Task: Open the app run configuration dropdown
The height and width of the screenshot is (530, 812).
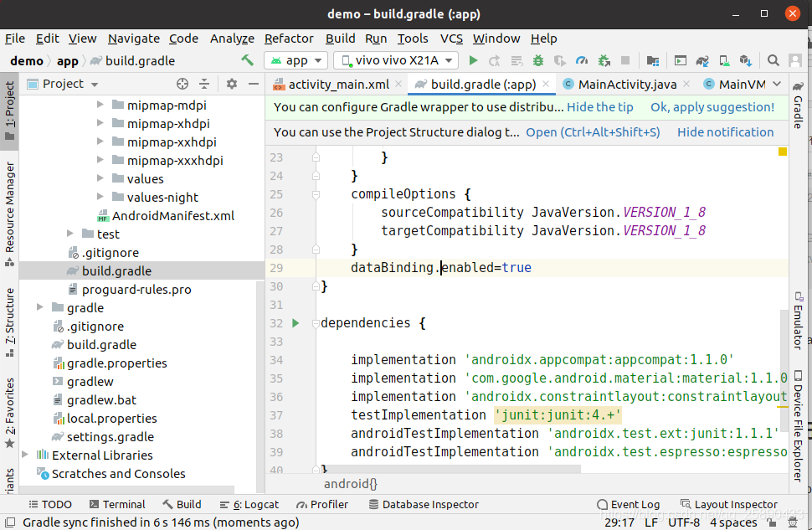Action: point(296,60)
